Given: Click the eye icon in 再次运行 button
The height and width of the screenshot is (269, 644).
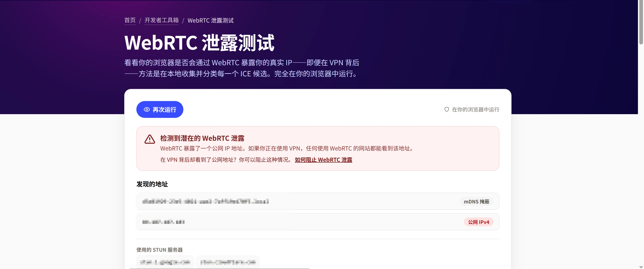Looking at the screenshot, I should click(x=147, y=110).
